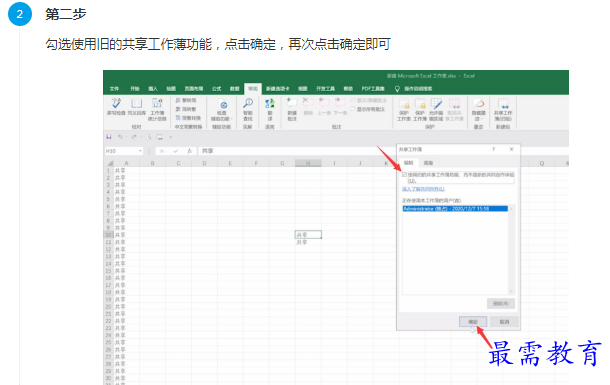This screenshot has height=385, width=610.
Task: Click print preview icon in quick access toolbar
Action: [x=148, y=137]
